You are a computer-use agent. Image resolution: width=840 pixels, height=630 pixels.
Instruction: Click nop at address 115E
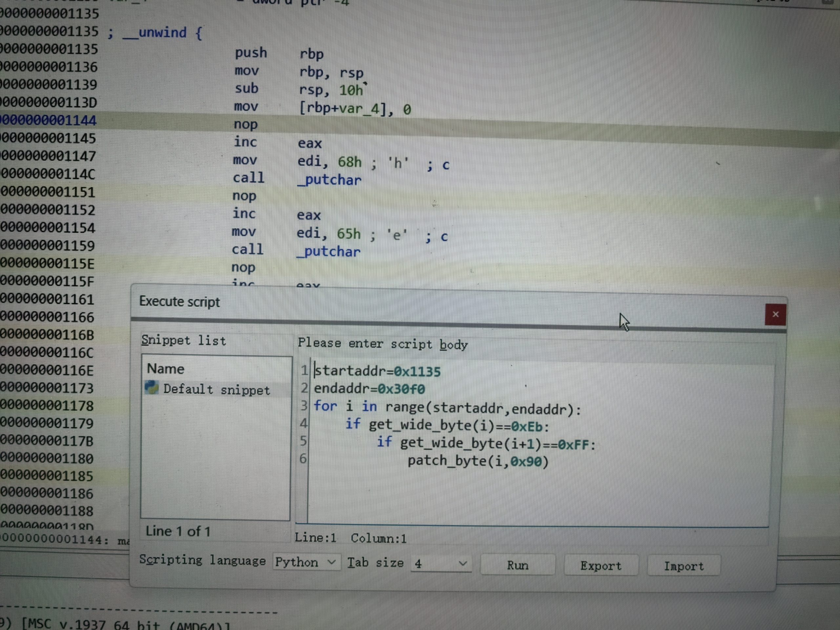click(243, 268)
